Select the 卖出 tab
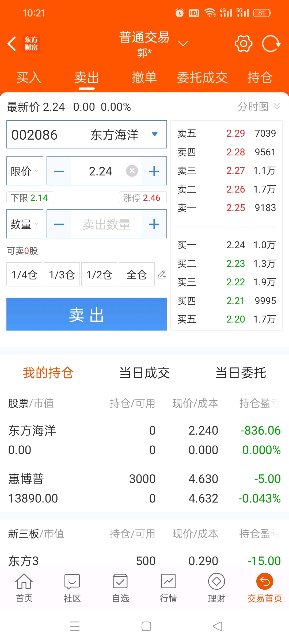The image size is (289, 644). [86, 78]
